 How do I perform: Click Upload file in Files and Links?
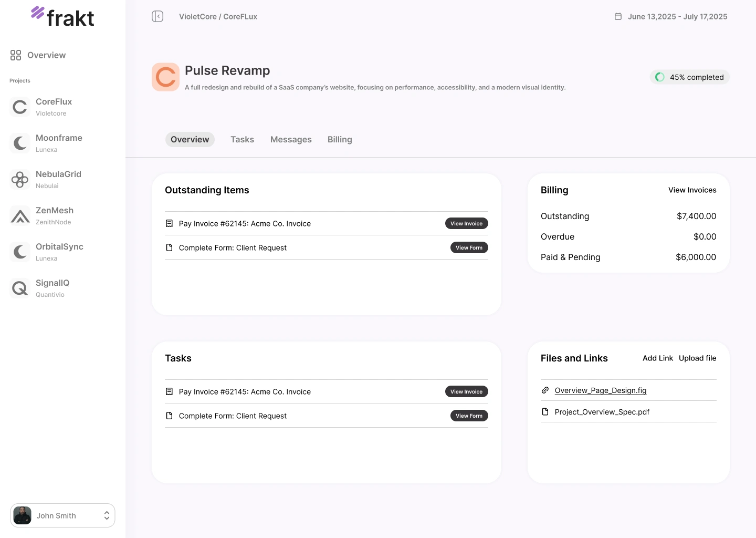point(697,358)
